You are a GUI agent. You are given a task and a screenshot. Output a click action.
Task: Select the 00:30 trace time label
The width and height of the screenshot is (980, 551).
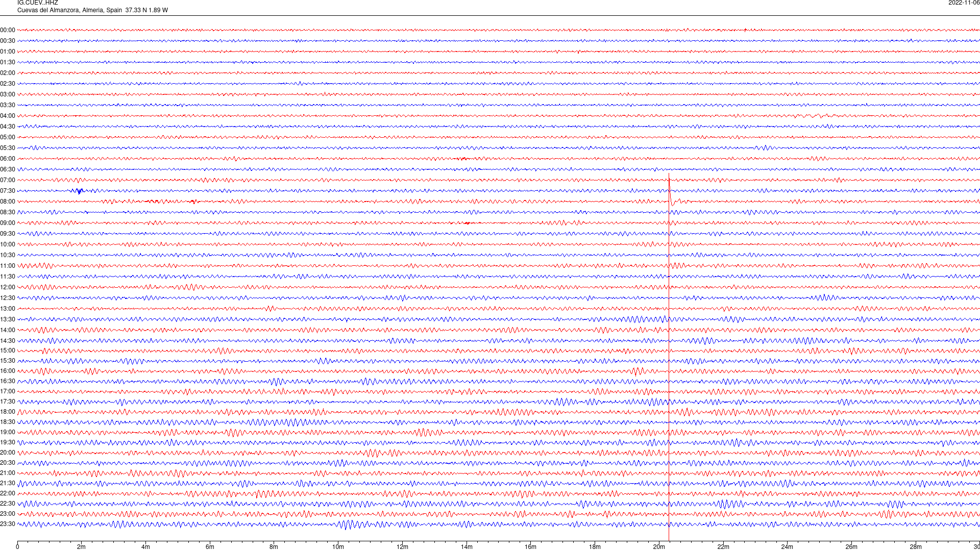tap(8, 41)
